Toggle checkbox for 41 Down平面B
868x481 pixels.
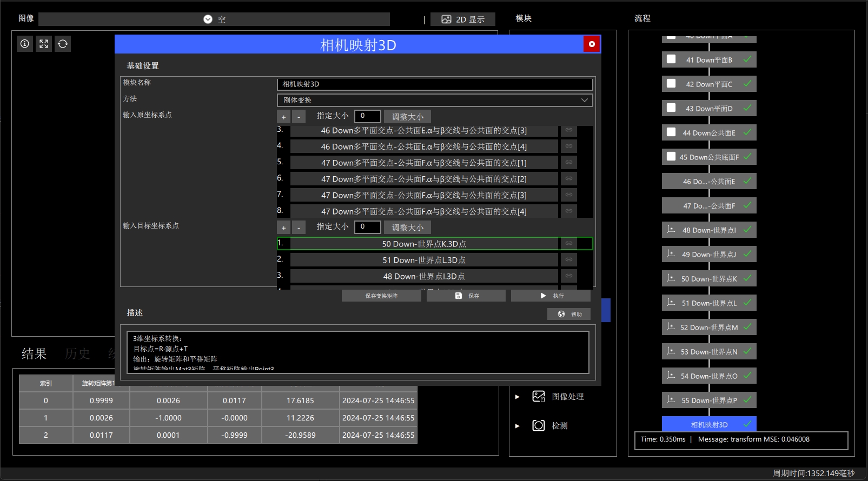tap(671, 59)
